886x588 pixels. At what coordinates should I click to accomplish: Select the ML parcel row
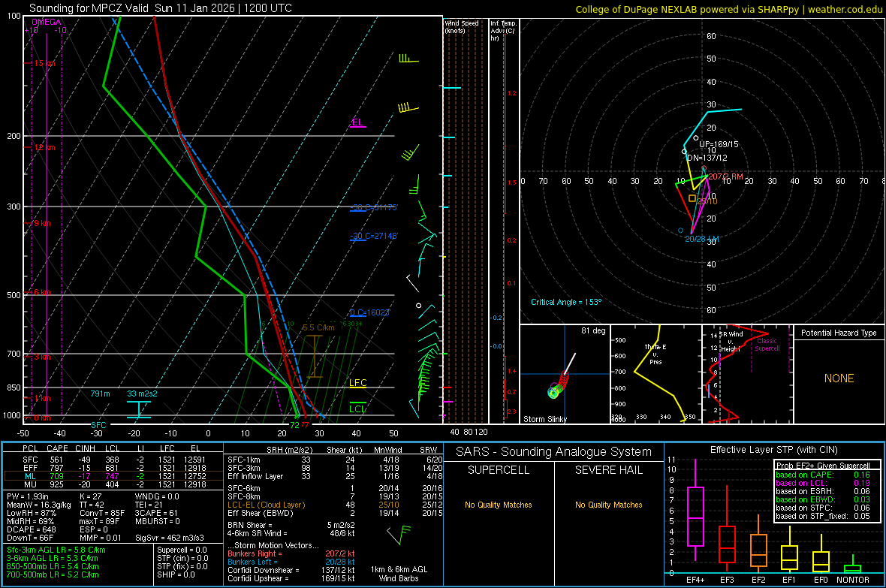tap(113, 476)
